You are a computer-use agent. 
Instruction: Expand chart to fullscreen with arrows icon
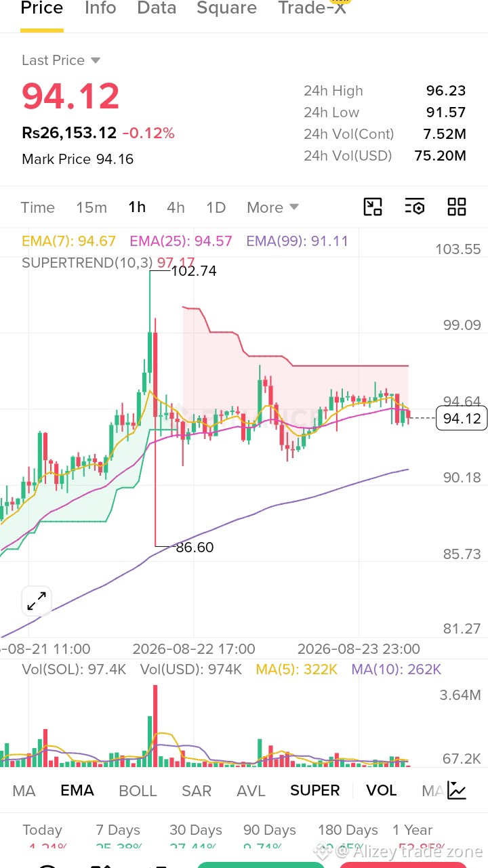pos(37,601)
